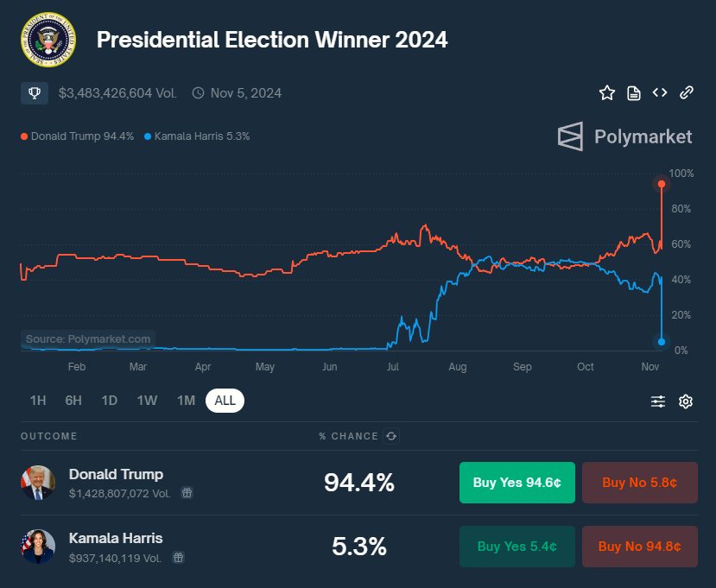Click the red Trump chart endpoint marker
Image resolution: width=716 pixels, height=588 pixels.
(x=662, y=184)
